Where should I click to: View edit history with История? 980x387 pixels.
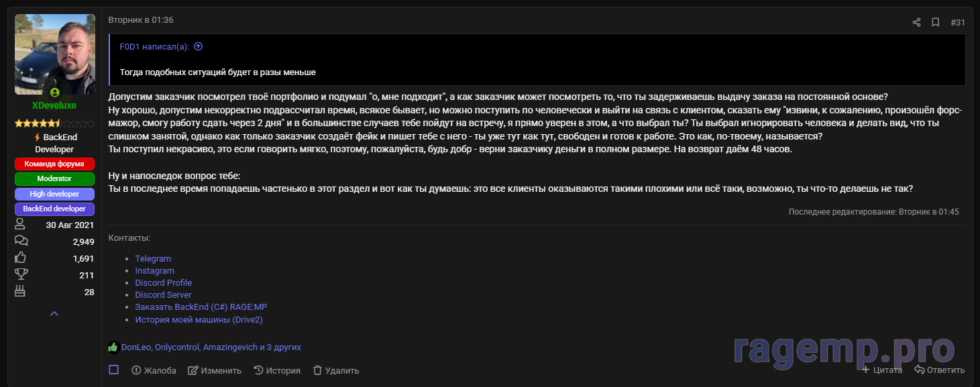tap(277, 370)
